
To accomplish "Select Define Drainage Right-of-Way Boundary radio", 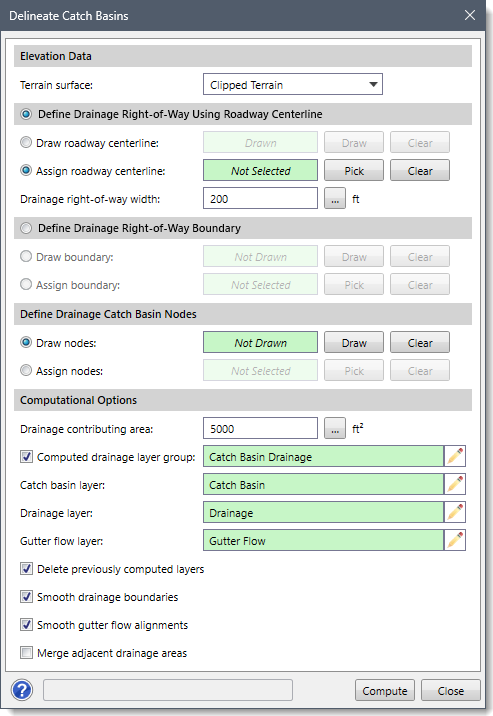I will tap(26, 228).
